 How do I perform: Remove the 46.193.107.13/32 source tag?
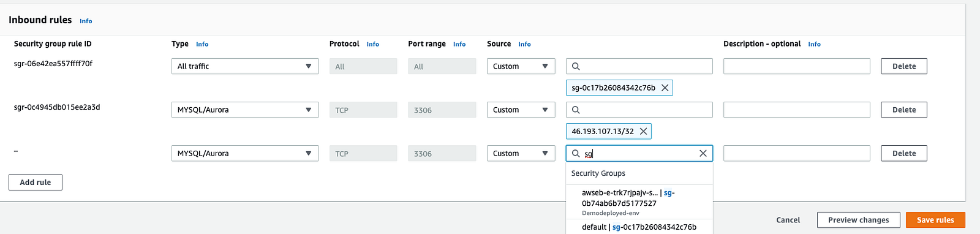(643, 132)
